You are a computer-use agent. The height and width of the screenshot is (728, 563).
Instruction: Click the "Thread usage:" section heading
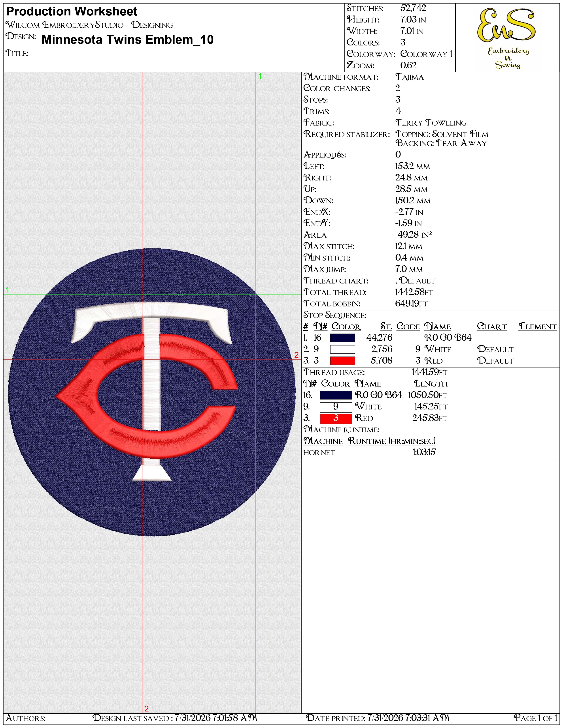click(334, 372)
